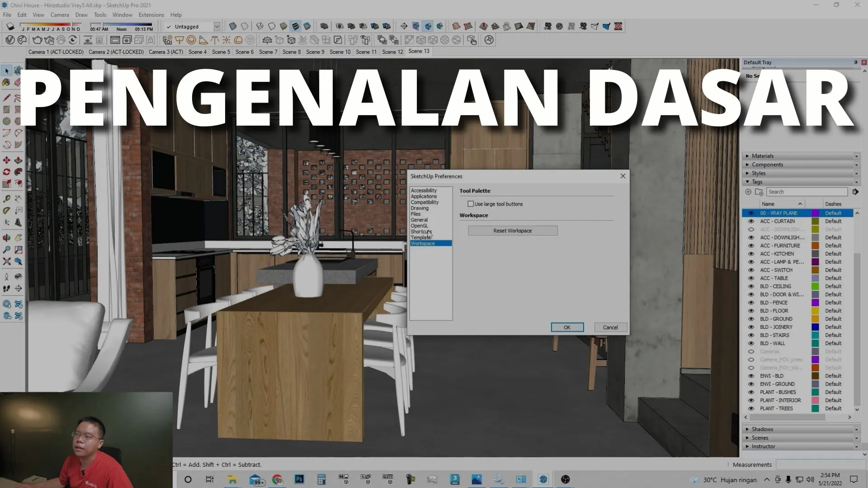Toggle visibility of 00 - VRAY PLANE tag
The width and height of the screenshot is (868, 488).
click(x=751, y=213)
